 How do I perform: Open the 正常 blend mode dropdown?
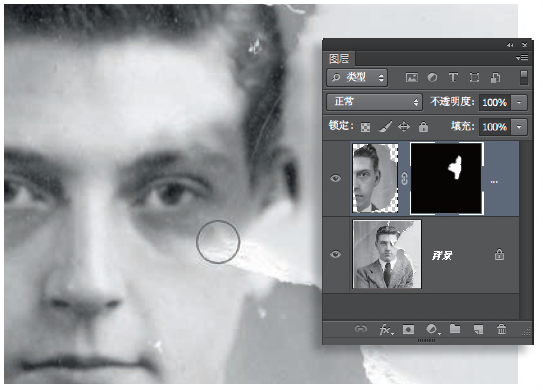pos(374,102)
